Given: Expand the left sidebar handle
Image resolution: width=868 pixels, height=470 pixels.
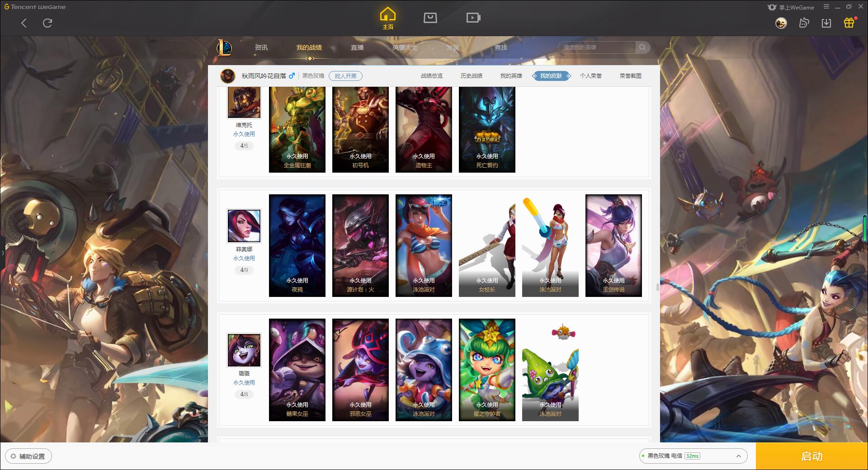Looking at the screenshot, I should [x=2, y=253].
